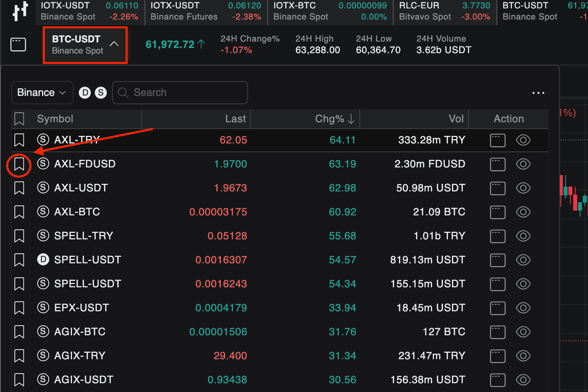Bookmark the AXL-TRY row
Screen dimensions: 588x392
19,140
